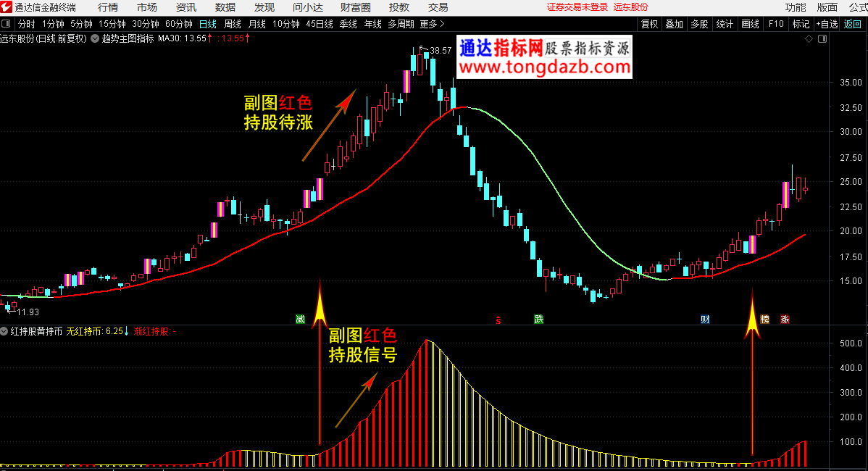
Task: Activate the 画线 drawing tool button
Action: pos(750,24)
